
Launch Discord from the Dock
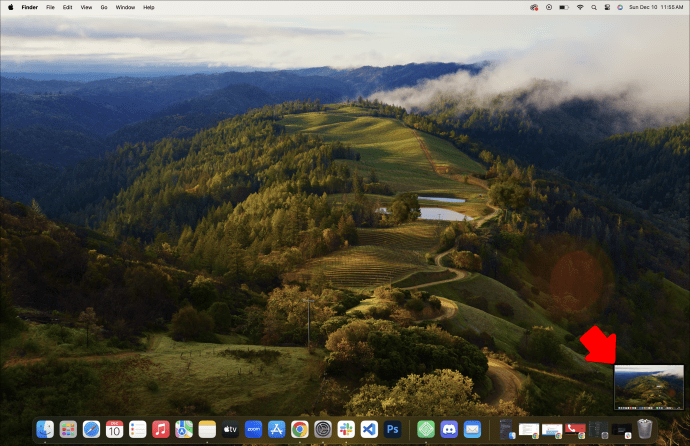449,429
